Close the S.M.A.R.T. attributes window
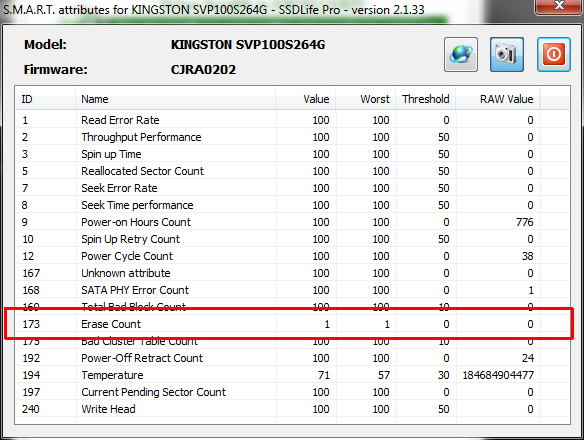 click(x=558, y=6)
